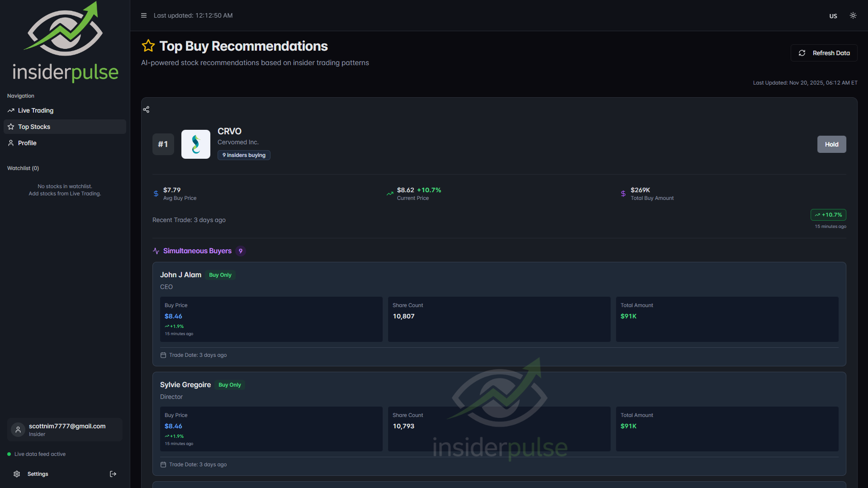Click the share icon on the CRVO card
The image size is (868, 488).
pos(146,109)
